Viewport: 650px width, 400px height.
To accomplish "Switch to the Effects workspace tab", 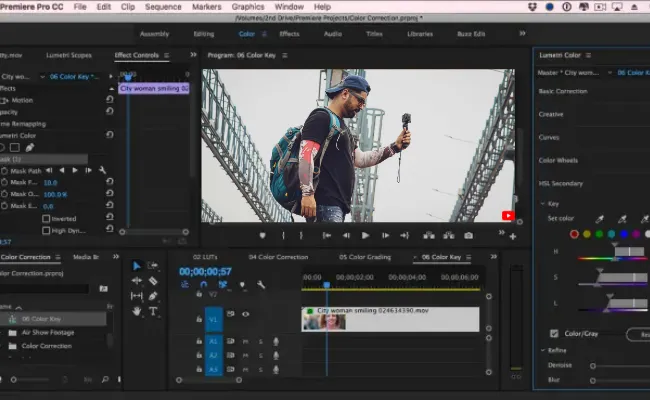I will [289, 34].
